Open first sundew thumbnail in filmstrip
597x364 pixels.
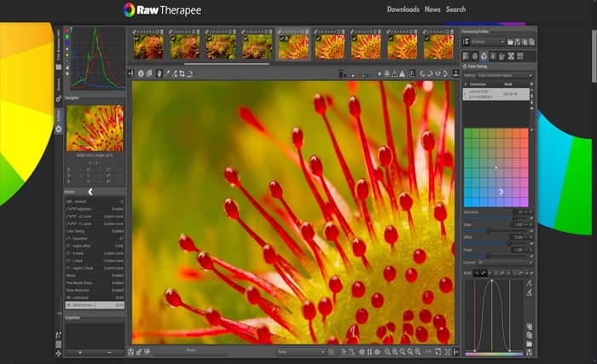click(x=148, y=47)
